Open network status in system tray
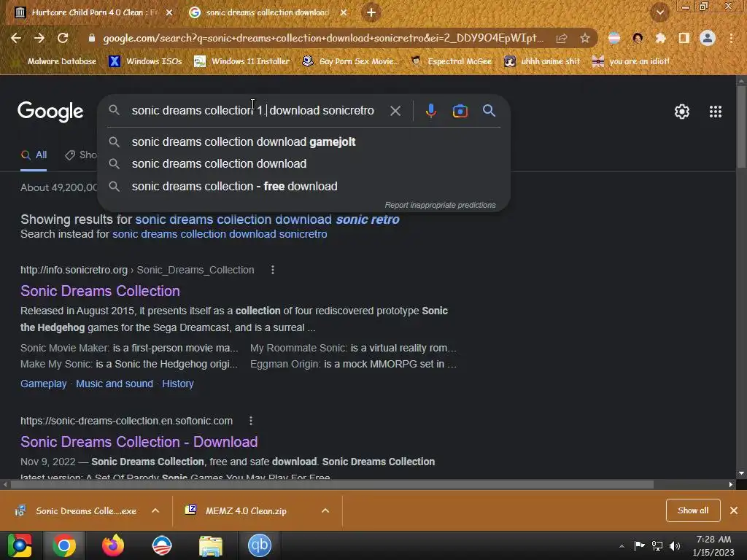 [657, 545]
